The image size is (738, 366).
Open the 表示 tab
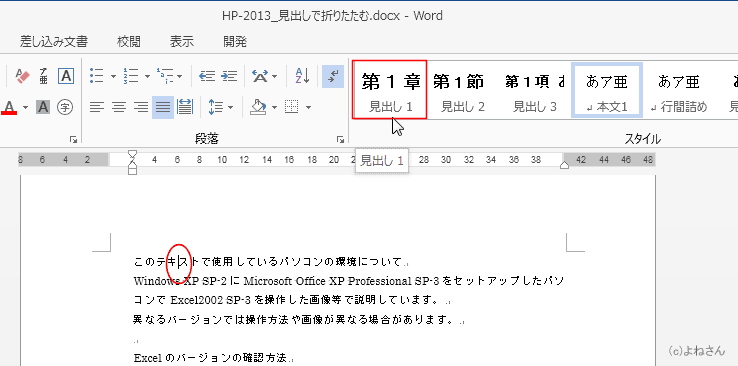[182, 42]
